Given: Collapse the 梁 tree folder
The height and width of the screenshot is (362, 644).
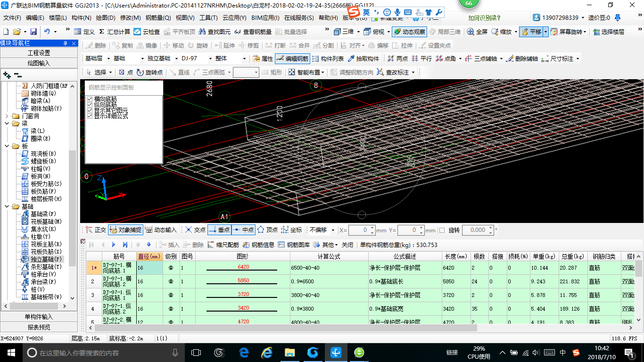Looking at the screenshot, I should 7,123.
